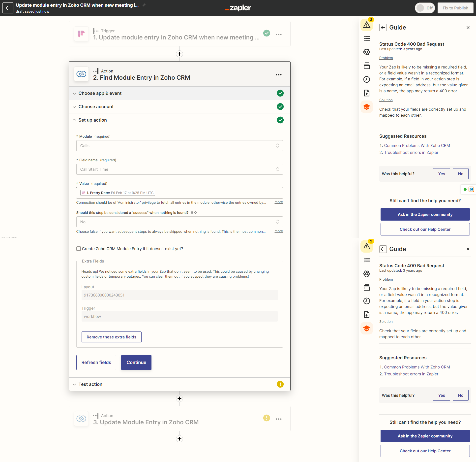Toggle success-when-nothing-found input mode radio
Image resolution: width=476 pixels, height=462 pixels.
pos(194,213)
